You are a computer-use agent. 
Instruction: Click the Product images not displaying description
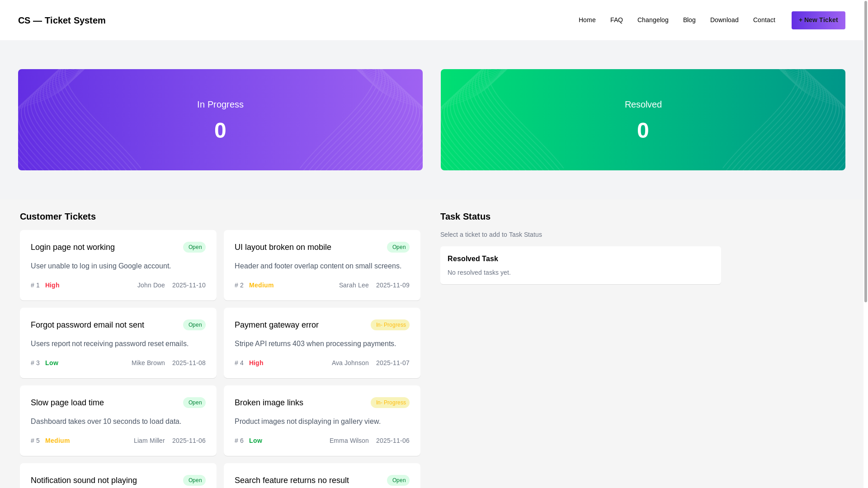point(307,422)
